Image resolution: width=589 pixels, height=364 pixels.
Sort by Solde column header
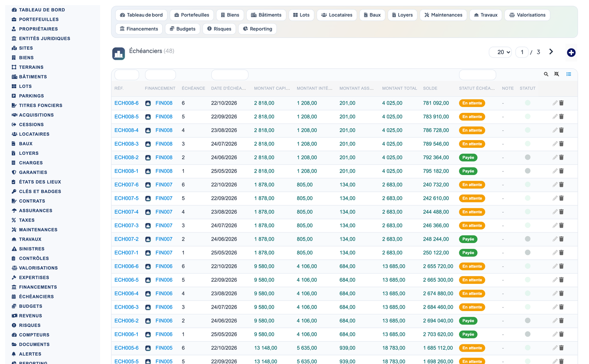[x=430, y=88]
